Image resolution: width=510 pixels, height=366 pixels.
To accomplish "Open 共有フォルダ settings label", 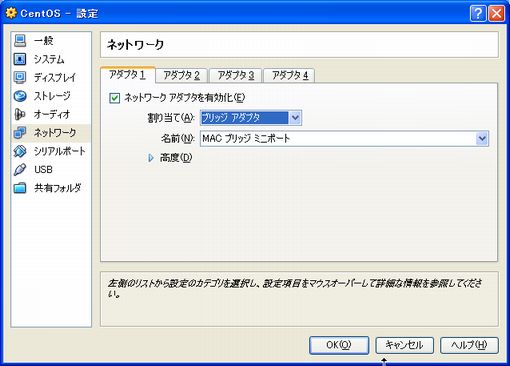I will tap(58, 188).
